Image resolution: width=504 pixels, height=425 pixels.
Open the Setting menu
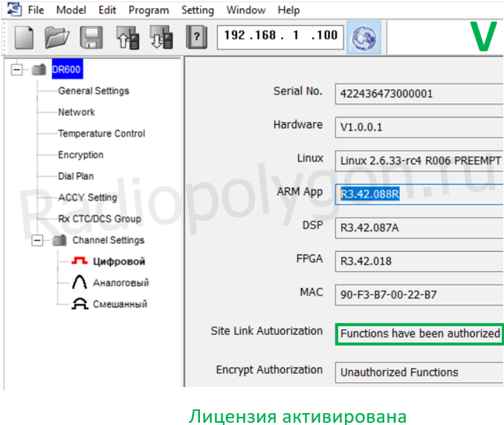197,10
